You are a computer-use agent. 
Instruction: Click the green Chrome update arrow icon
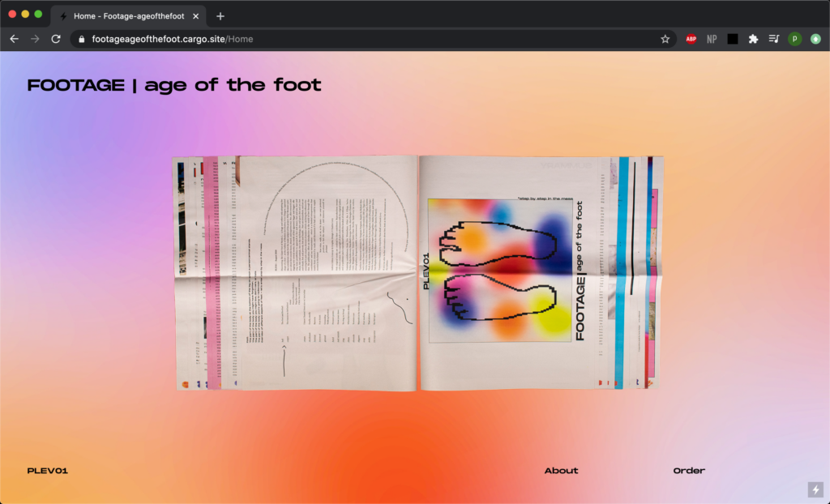coord(815,39)
